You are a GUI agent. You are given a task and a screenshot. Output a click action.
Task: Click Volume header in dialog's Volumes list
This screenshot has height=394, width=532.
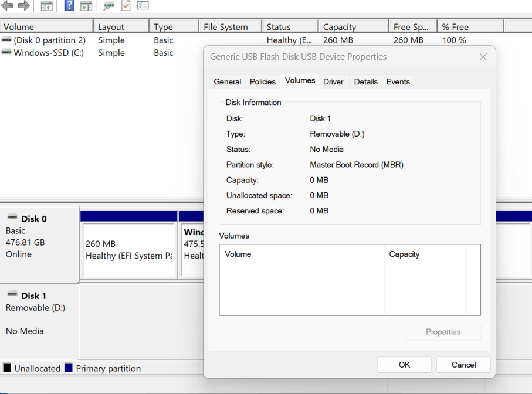pos(302,254)
